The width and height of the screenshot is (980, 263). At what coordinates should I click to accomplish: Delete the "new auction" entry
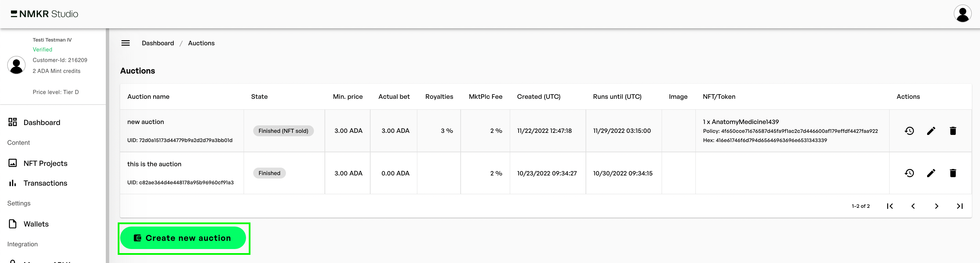click(953, 131)
